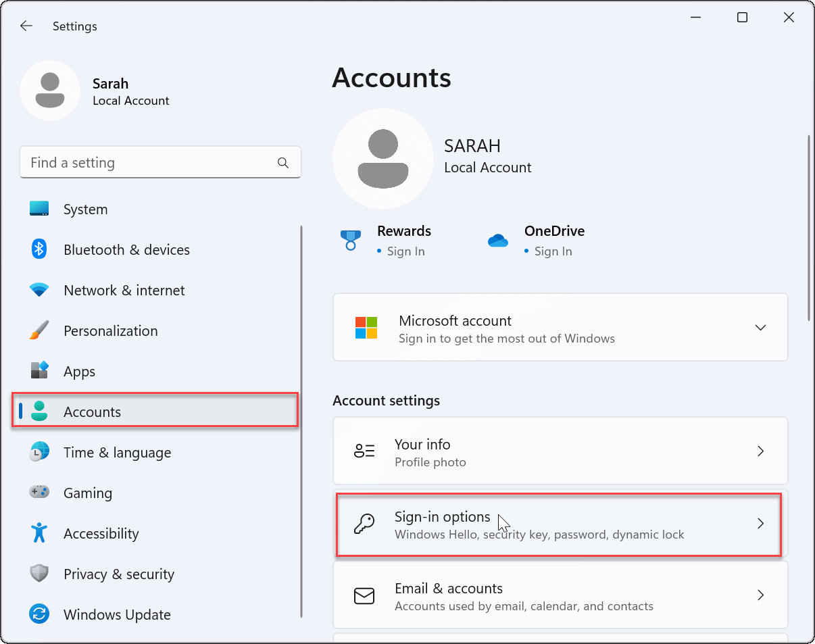Open the Gaming controller icon
Image resolution: width=815 pixels, height=644 pixels.
[39, 493]
